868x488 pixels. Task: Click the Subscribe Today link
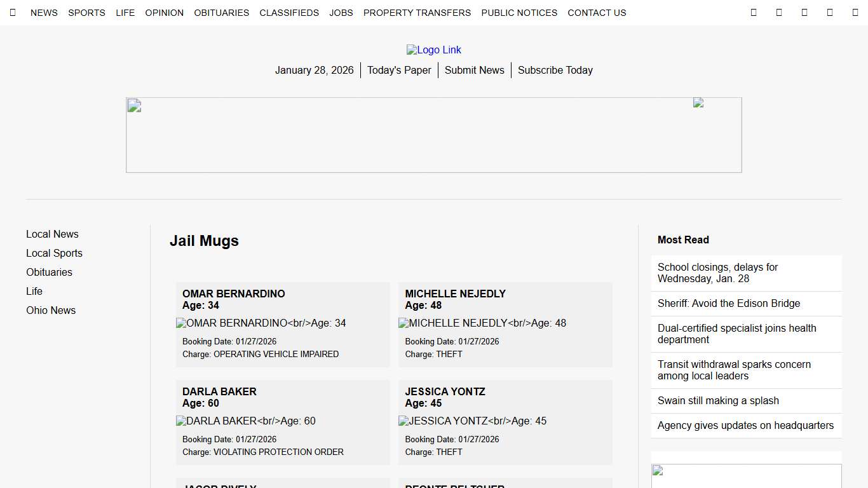555,70
